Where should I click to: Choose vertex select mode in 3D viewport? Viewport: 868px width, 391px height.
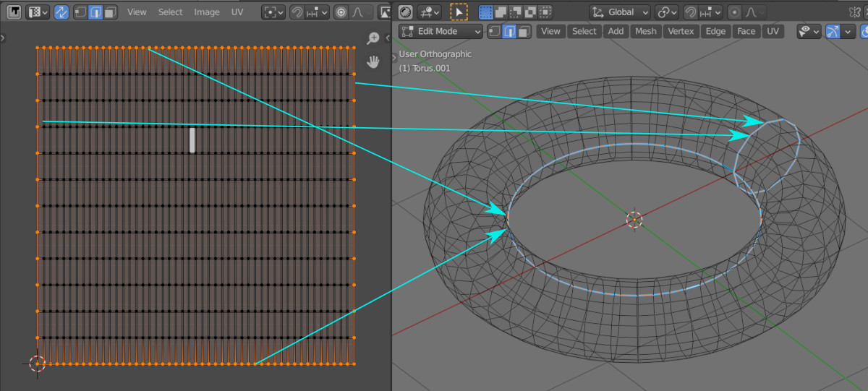494,31
